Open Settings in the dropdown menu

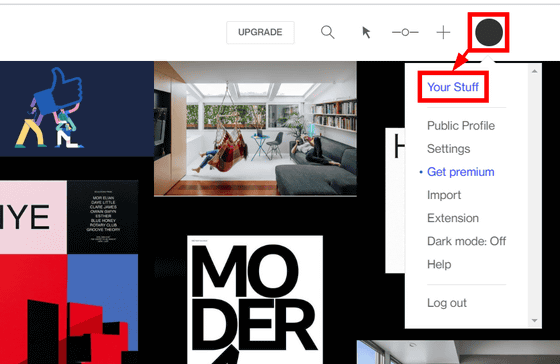point(449,149)
